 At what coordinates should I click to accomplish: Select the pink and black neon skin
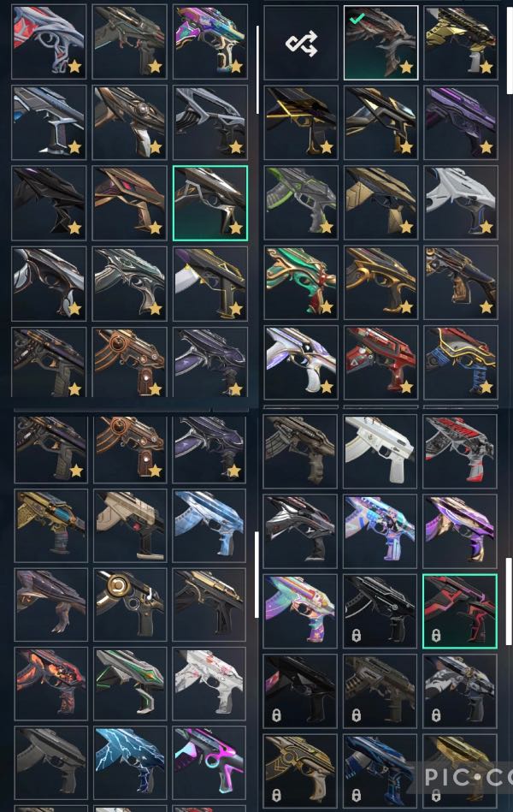pyautogui.click(x=209, y=763)
